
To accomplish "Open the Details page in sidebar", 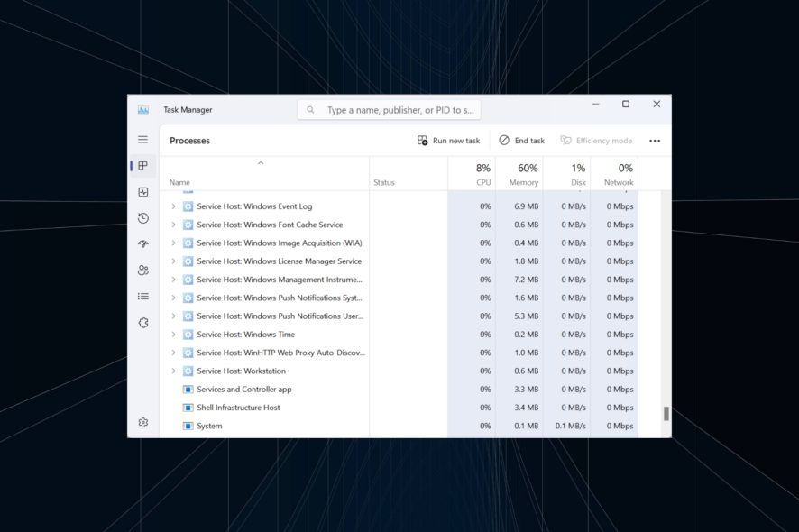I will 143,296.
